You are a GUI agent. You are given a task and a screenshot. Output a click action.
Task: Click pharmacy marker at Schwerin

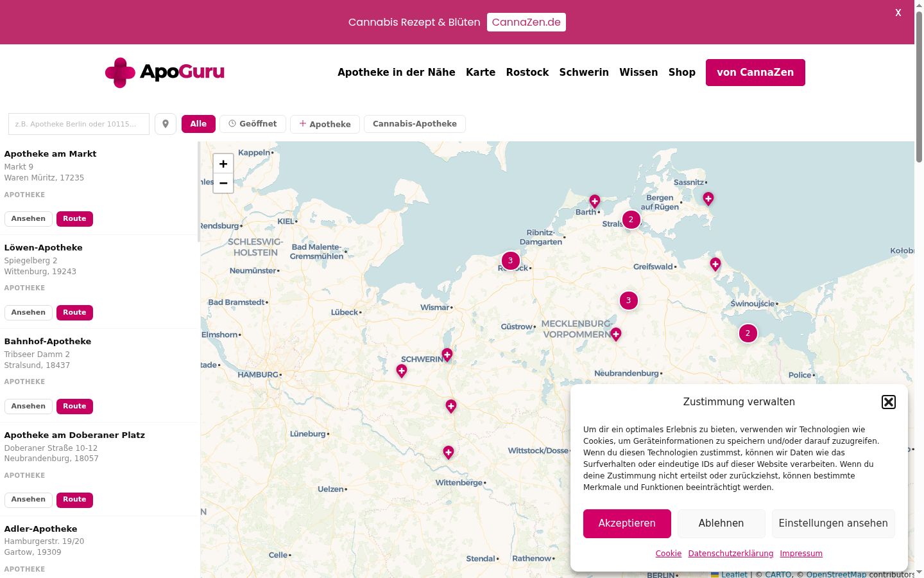tap(447, 355)
